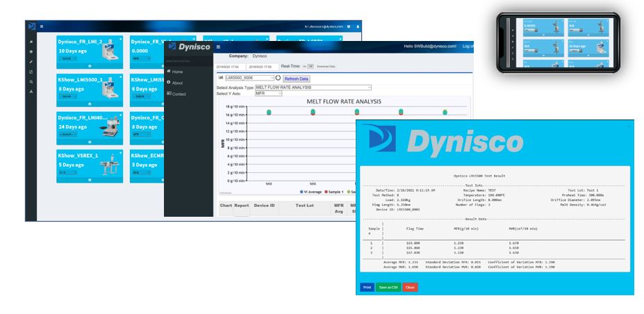This screenshot has width=644, height=314.
Task: Expand the Select Analysis Type dropdown
Action: [313, 88]
